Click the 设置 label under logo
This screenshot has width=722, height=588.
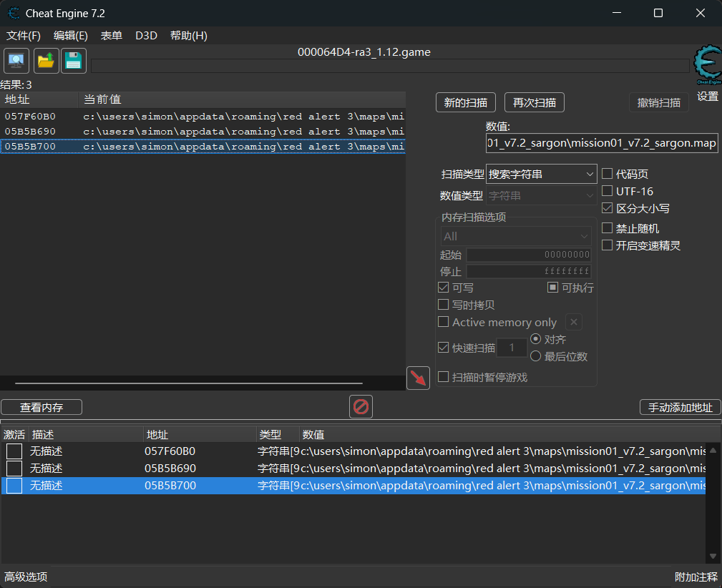tap(708, 97)
